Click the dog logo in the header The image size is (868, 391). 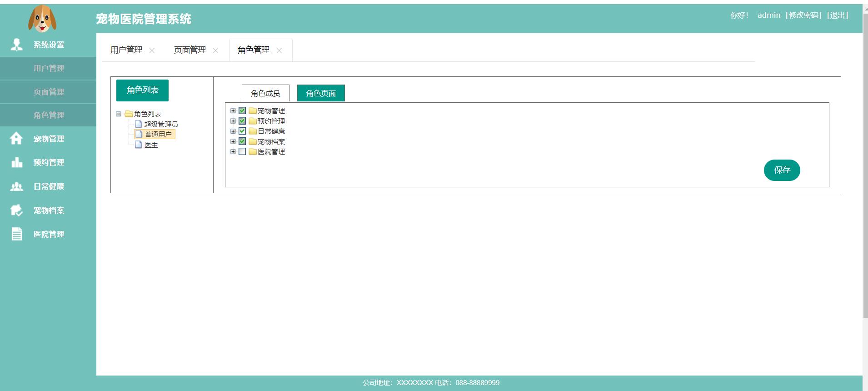pos(42,19)
